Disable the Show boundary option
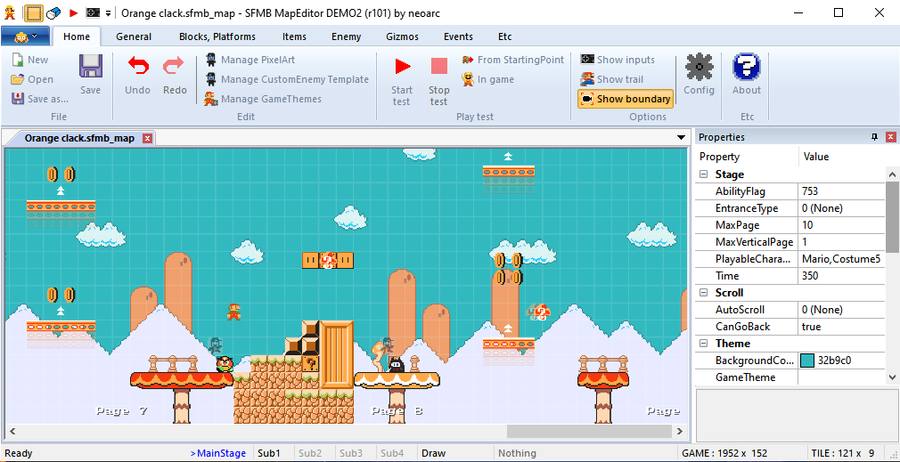The height and width of the screenshot is (462, 900). point(626,99)
